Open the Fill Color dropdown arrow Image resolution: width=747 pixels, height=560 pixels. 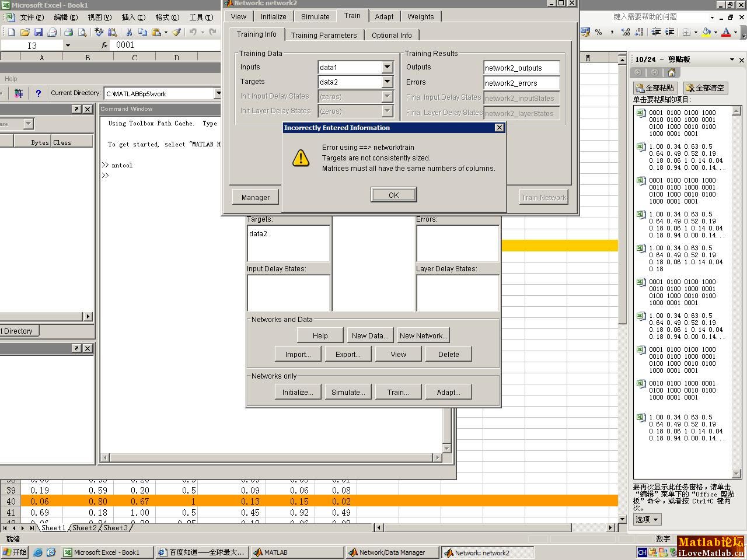coord(715,32)
